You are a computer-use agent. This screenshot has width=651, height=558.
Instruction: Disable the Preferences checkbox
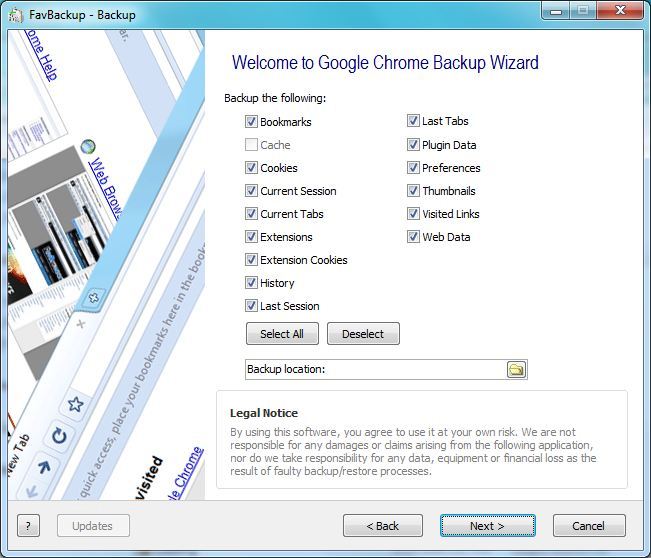pyautogui.click(x=413, y=168)
